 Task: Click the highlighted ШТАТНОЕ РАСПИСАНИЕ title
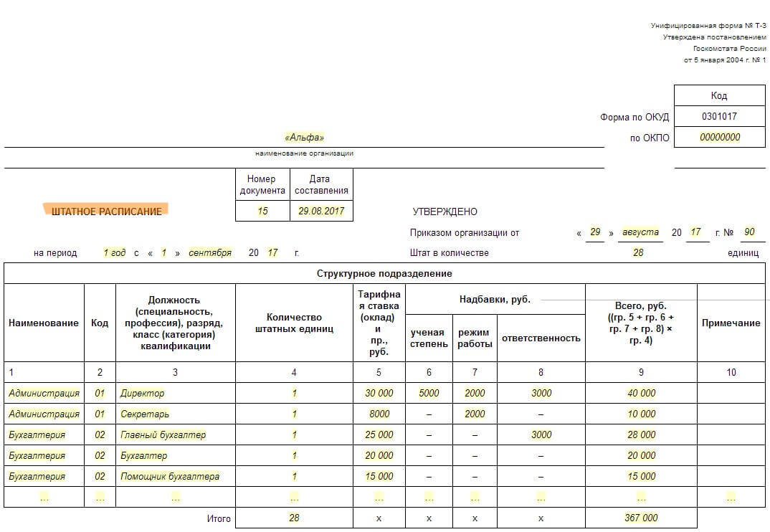106,211
